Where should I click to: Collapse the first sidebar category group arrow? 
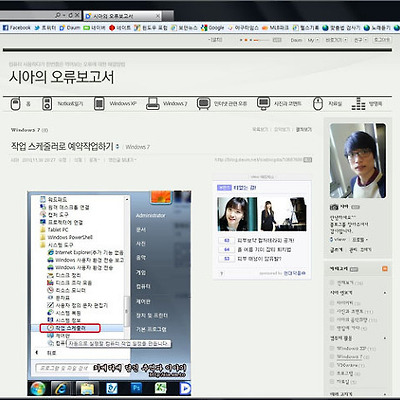pyautogui.click(x=385, y=293)
